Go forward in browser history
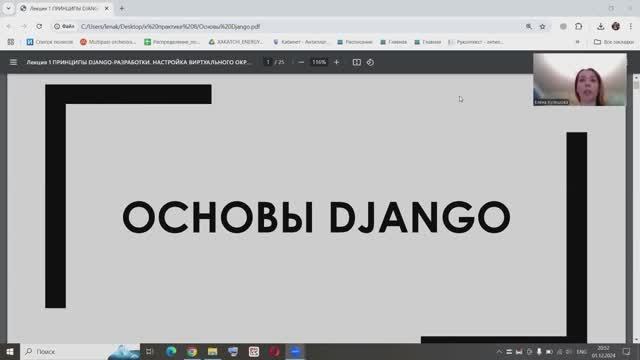Image resolution: width=640 pixels, height=360 pixels. (x=24, y=27)
